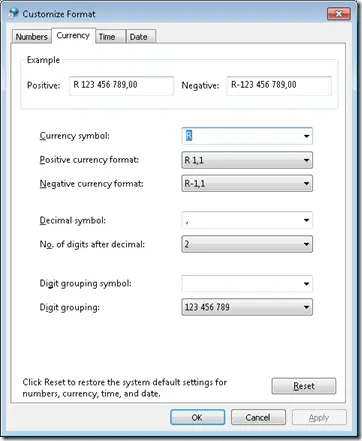
Task: Click the Reset button
Action: (304, 386)
